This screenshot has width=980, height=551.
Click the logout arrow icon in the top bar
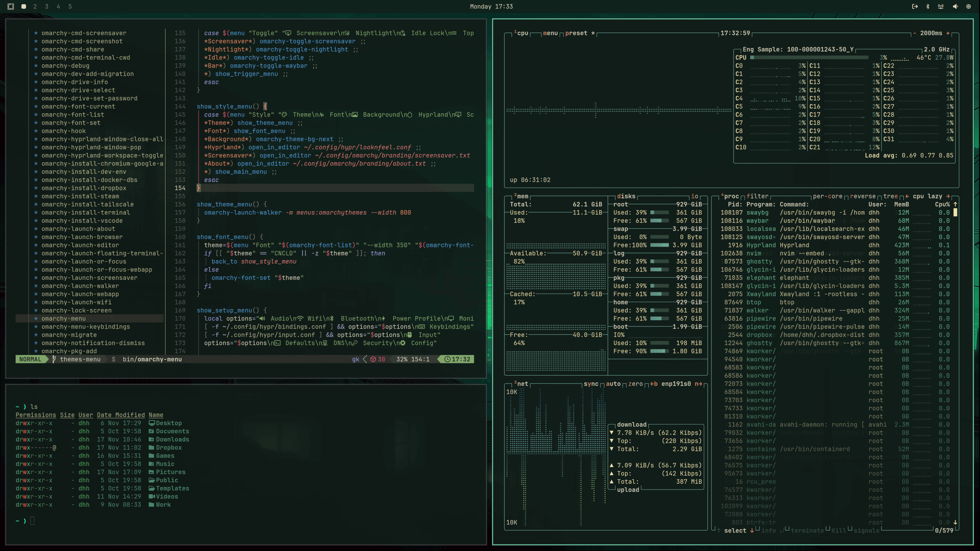[915, 7]
